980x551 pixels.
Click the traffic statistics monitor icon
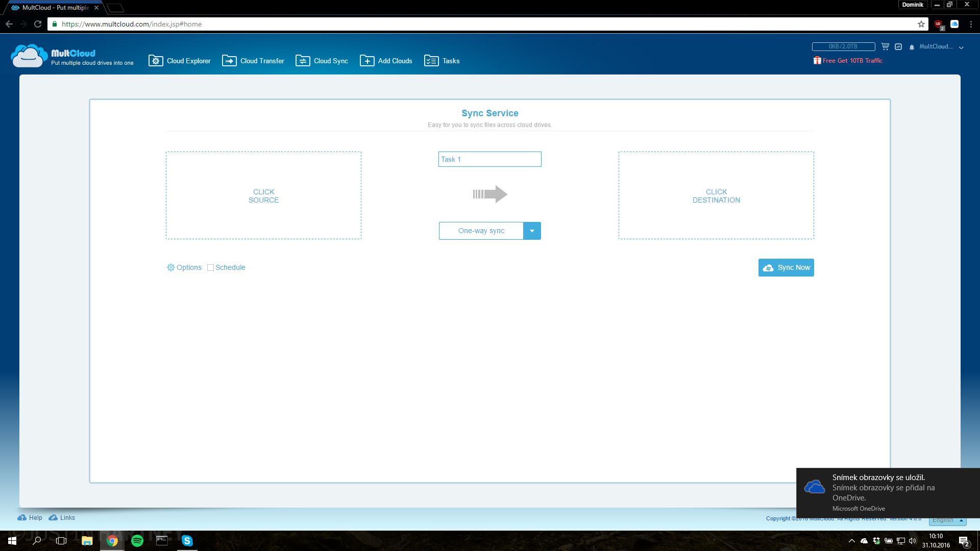[898, 46]
